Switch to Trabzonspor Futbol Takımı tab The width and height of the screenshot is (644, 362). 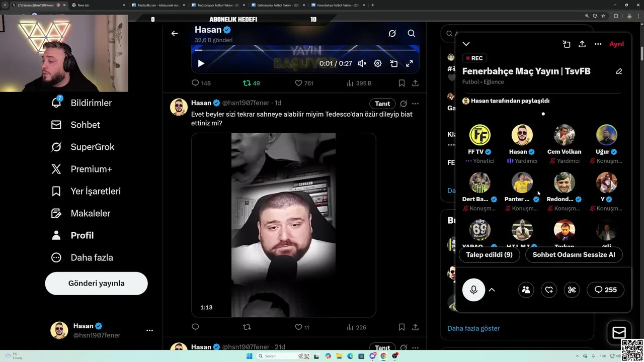point(217,5)
